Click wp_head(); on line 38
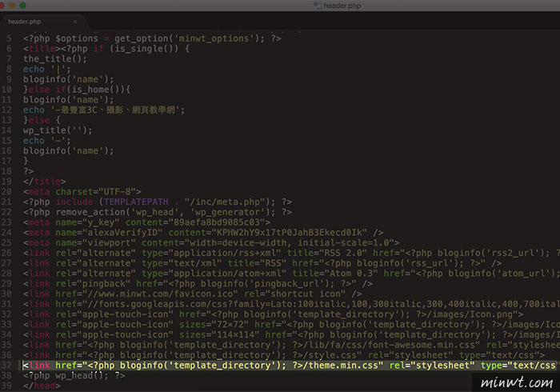This screenshot has width=560, height=392. [82, 375]
